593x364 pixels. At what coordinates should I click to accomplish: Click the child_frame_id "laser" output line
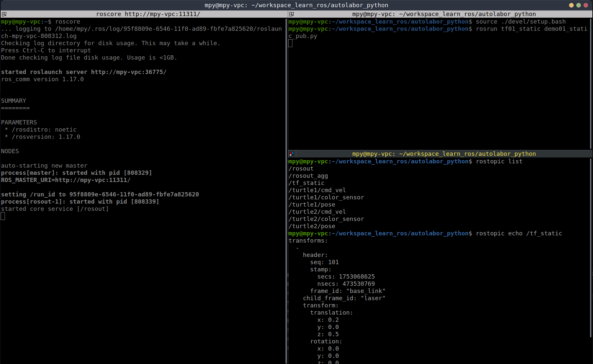click(344, 298)
